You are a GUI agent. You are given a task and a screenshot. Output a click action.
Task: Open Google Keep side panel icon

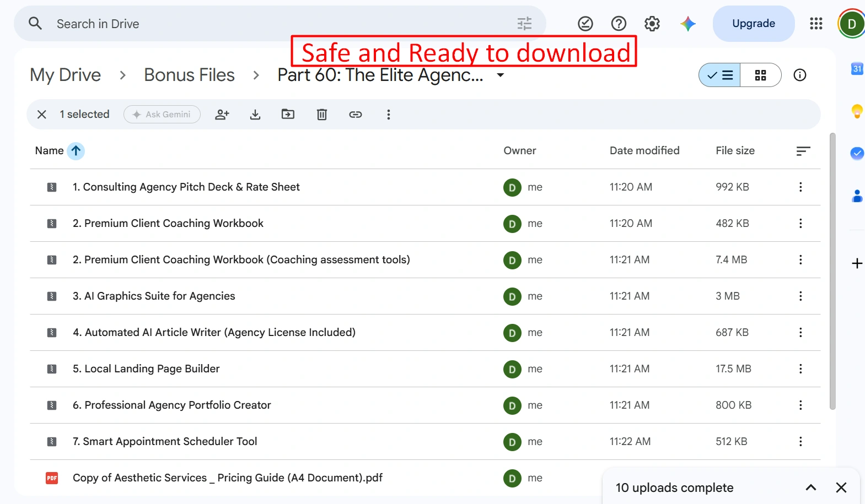coord(857,111)
